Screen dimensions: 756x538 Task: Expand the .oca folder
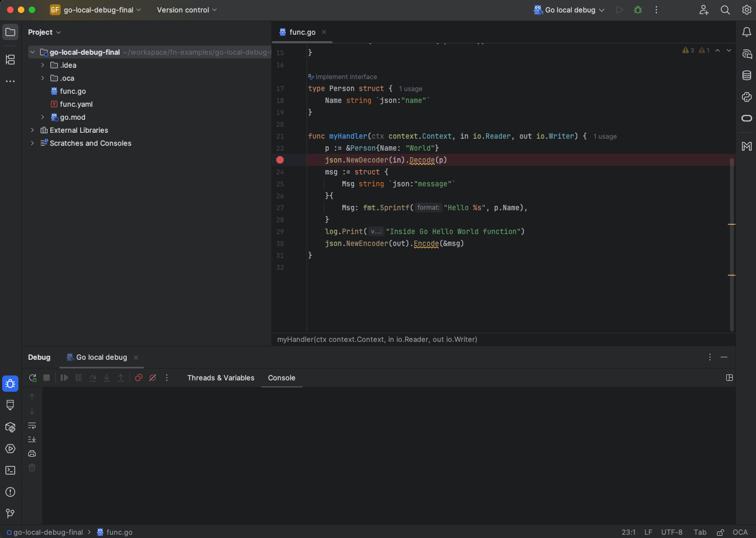point(43,78)
